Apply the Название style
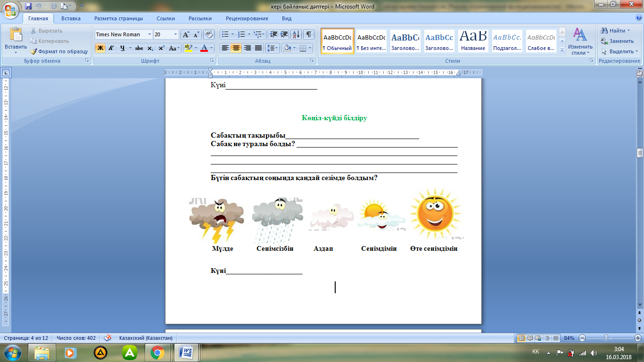Image resolution: width=644 pixels, height=362 pixels. click(473, 41)
